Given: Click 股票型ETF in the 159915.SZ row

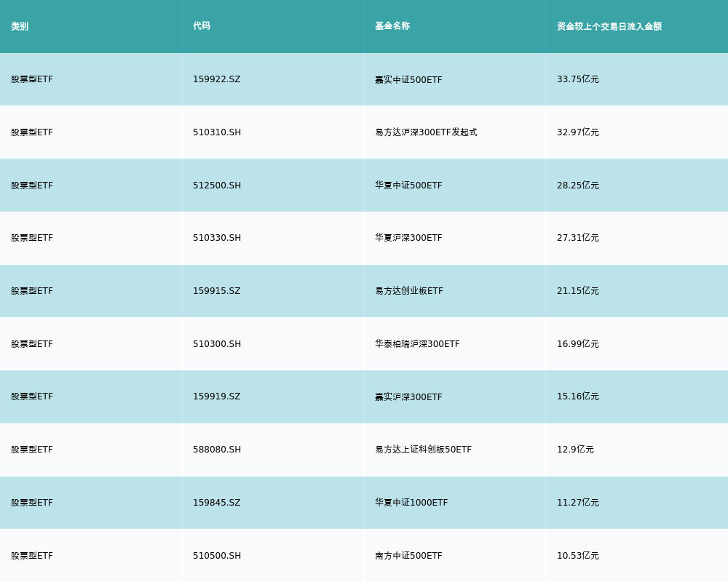Looking at the screenshot, I should 32,291.
